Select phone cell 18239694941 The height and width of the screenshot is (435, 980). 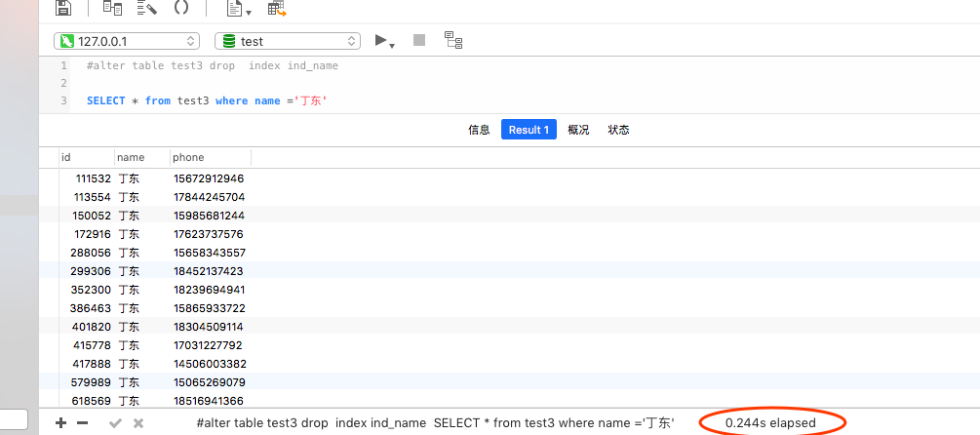coord(210,290)
